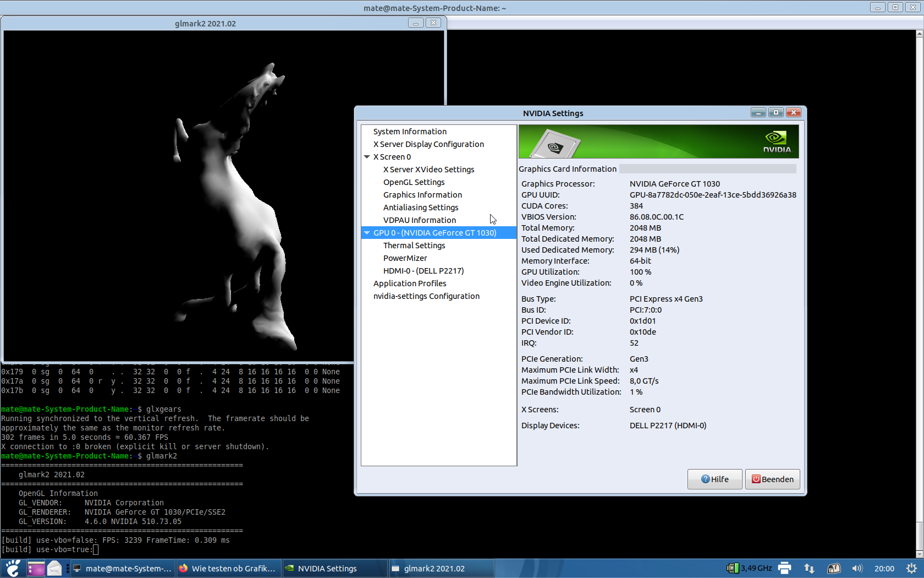
Task: Open Thermal Settings page
Action: coord(414,246)
